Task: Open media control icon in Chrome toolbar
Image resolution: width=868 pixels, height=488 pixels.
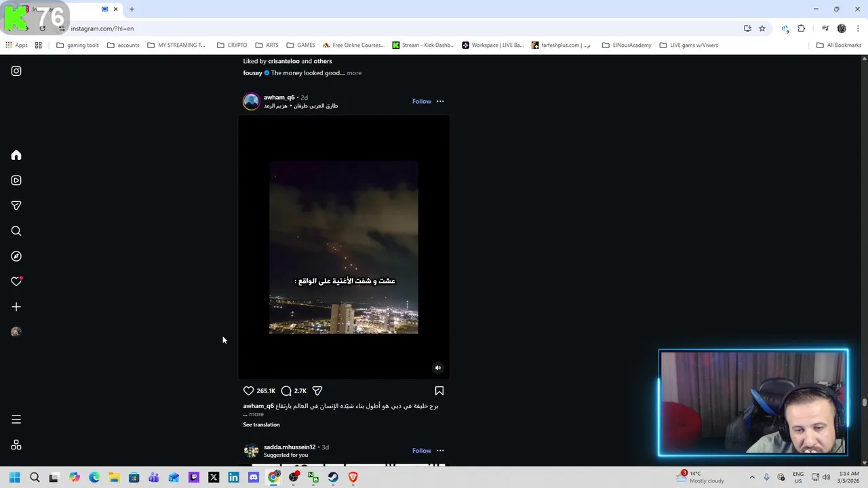Action: tap(825, 28)
